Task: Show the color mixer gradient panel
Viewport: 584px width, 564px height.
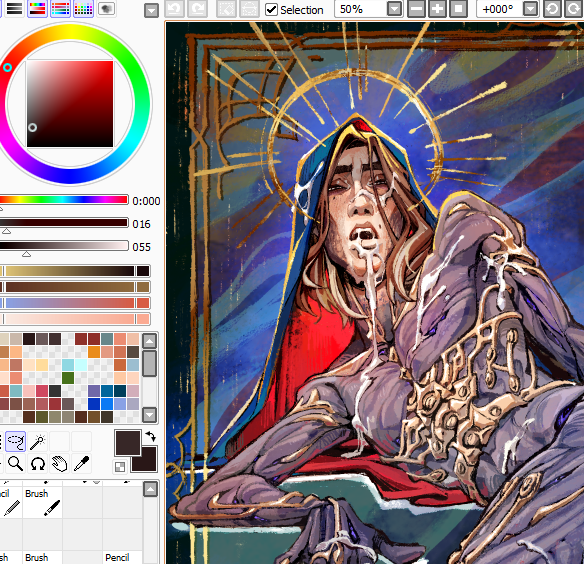Action: point(60,9)
